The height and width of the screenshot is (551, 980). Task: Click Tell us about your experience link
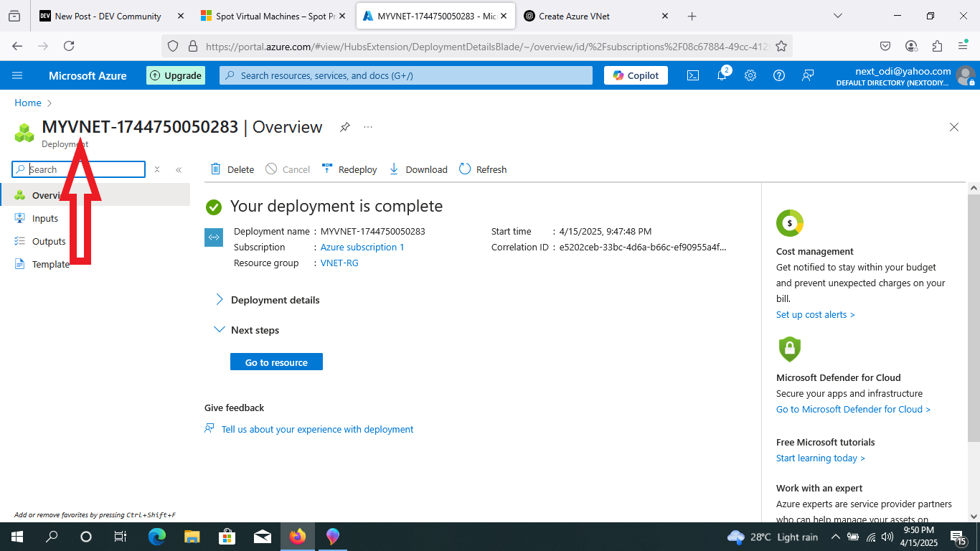point(317,429)
